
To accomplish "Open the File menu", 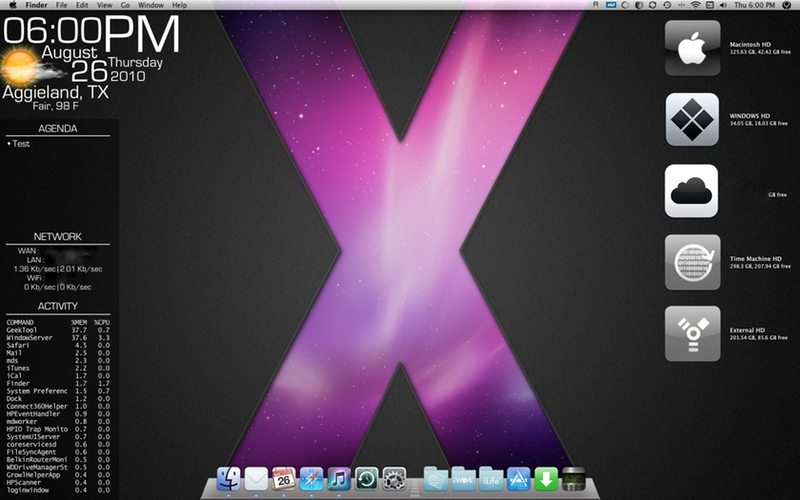I will tap(62, 5).
